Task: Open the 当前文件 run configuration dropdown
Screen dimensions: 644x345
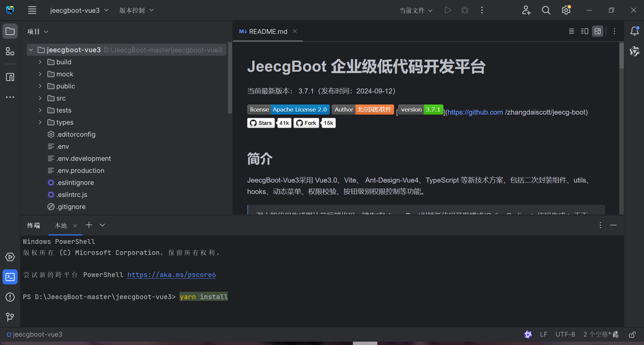Action: click(416, 10)
